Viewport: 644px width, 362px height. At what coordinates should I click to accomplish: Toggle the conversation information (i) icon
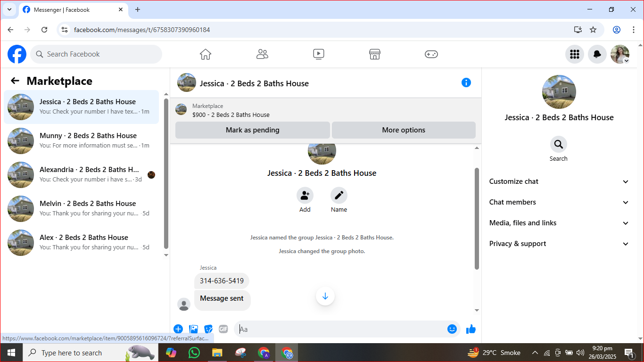click(x=466, y=82)
